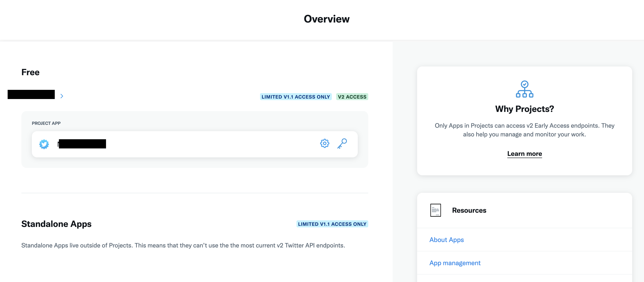
Task: Follow the About Apps link
Action: click(x=446, y=240)
